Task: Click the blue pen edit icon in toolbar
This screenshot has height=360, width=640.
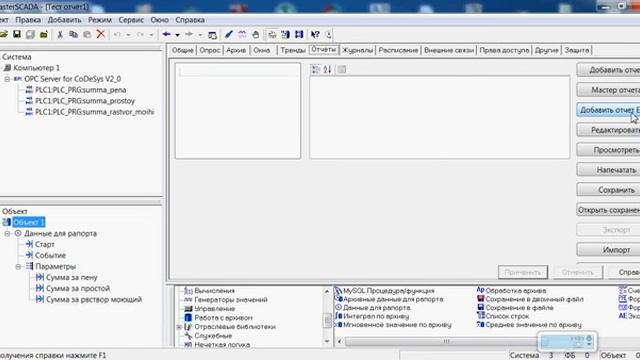Action: point(229,35)
